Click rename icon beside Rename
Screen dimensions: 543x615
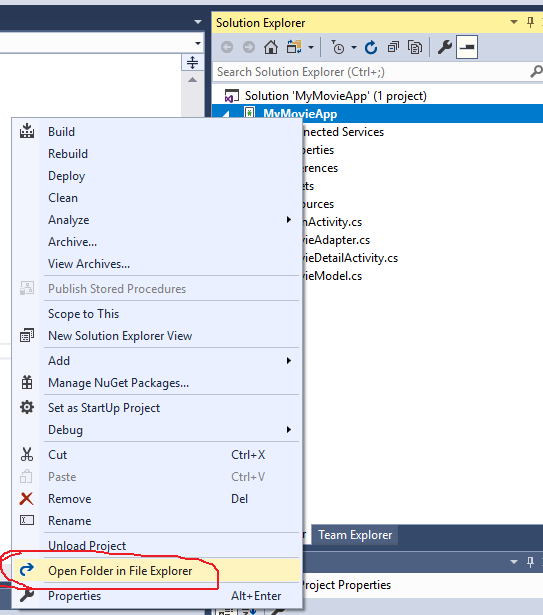point(27,520)
